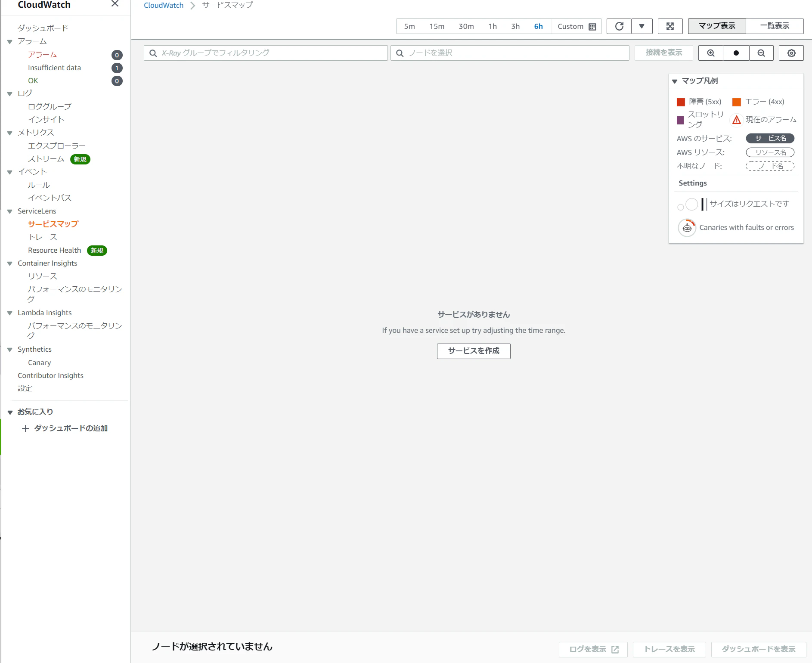Open Resource Health in the sidebar
Screen dimensions: 812x663
click(x=54, y=250)
